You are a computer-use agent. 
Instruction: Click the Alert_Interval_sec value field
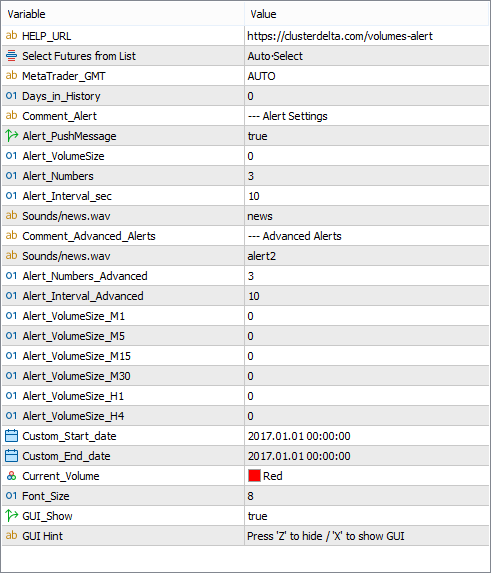click(x=367, y=196)
